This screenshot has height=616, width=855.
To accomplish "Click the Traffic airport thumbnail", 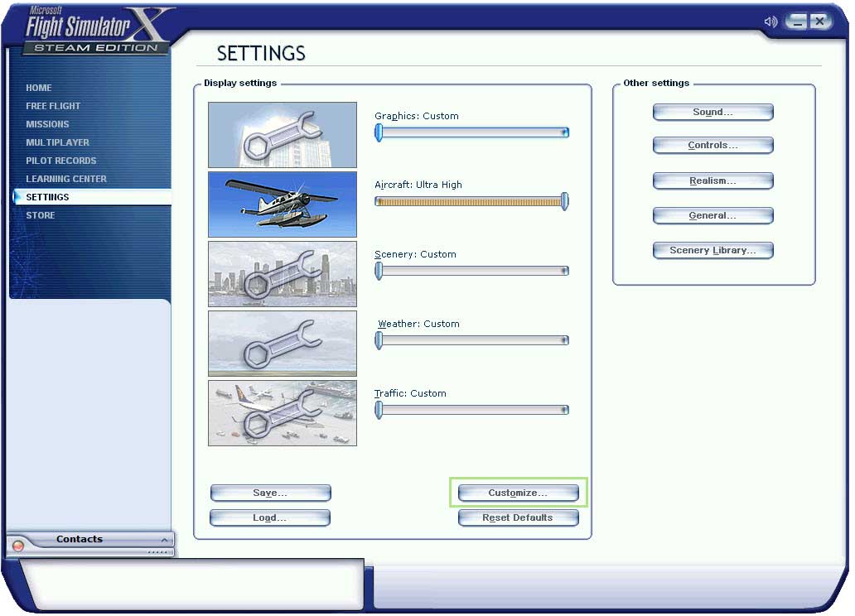I will [x=283, y=413].
